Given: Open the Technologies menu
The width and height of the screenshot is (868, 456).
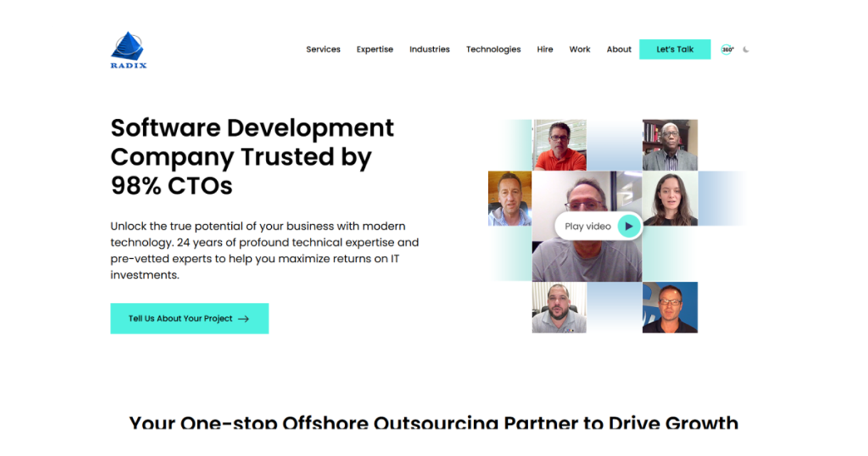Looking at the screenshot, I should [494, 49].
